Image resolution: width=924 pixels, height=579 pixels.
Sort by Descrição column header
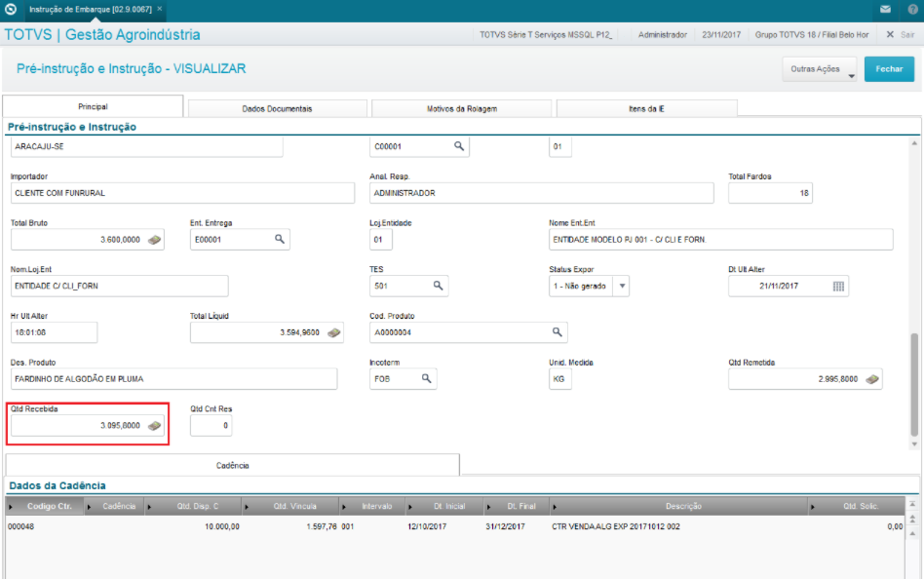[x=678, y=506]
